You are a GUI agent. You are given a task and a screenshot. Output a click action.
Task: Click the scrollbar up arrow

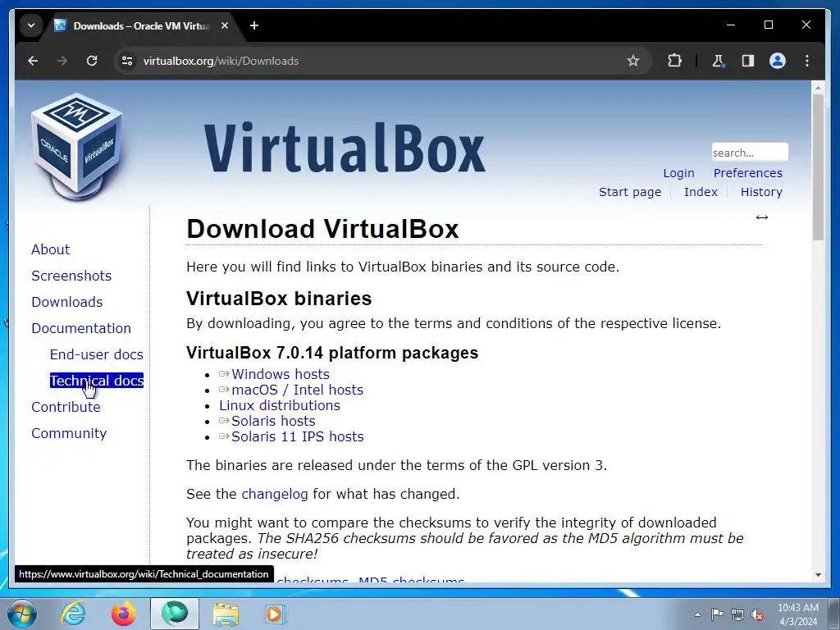coord(818,87)
